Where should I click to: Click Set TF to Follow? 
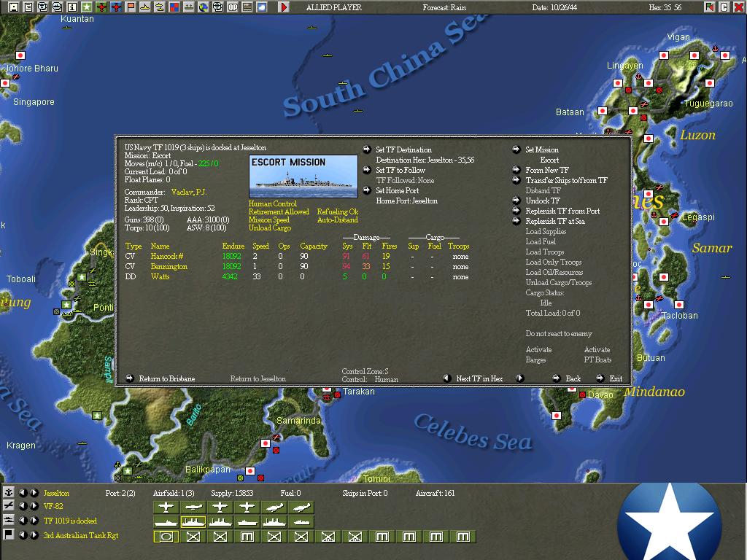(400, 170)
